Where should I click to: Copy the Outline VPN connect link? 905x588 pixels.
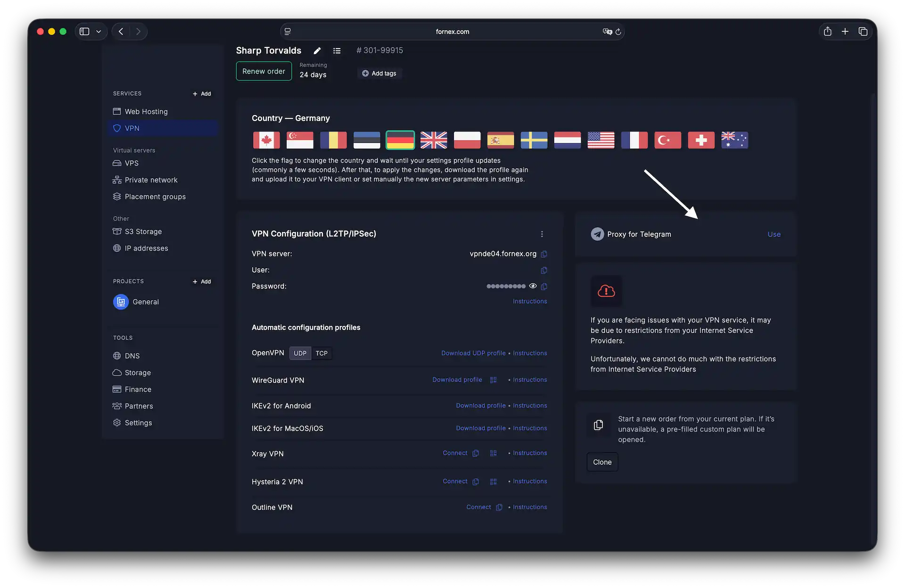pos(499,507)
